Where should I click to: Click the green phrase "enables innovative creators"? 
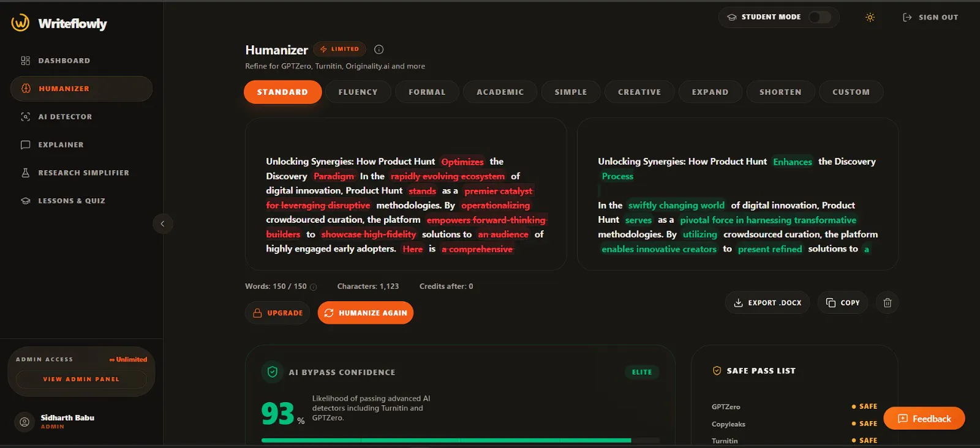659,249
